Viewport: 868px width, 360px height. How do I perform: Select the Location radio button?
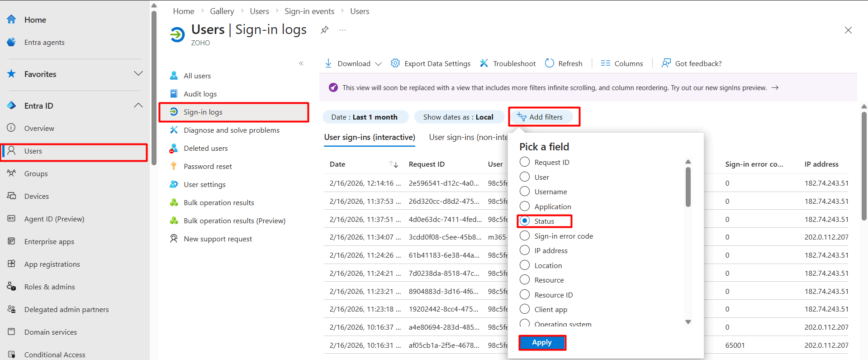tap(525, 265)
